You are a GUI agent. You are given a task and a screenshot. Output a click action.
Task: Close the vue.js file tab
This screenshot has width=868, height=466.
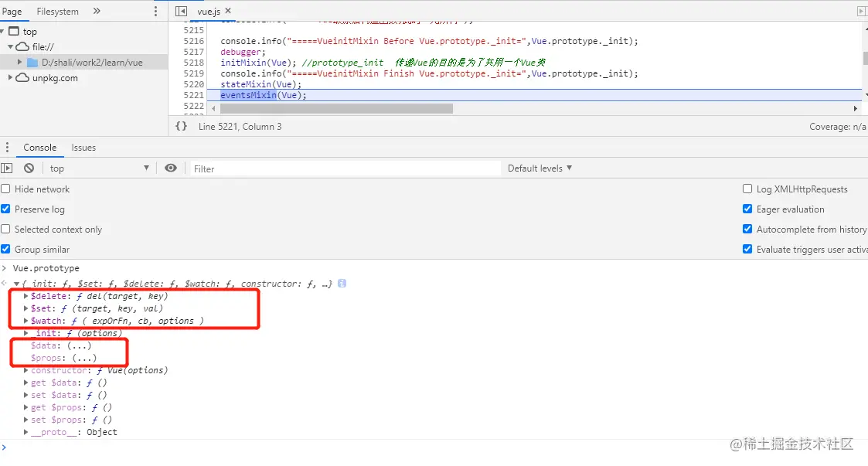click(x=228, y=11)
